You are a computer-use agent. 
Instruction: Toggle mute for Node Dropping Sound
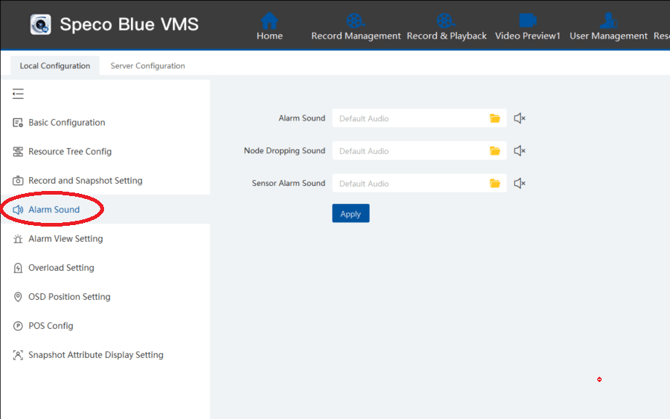tap(520, 151)
